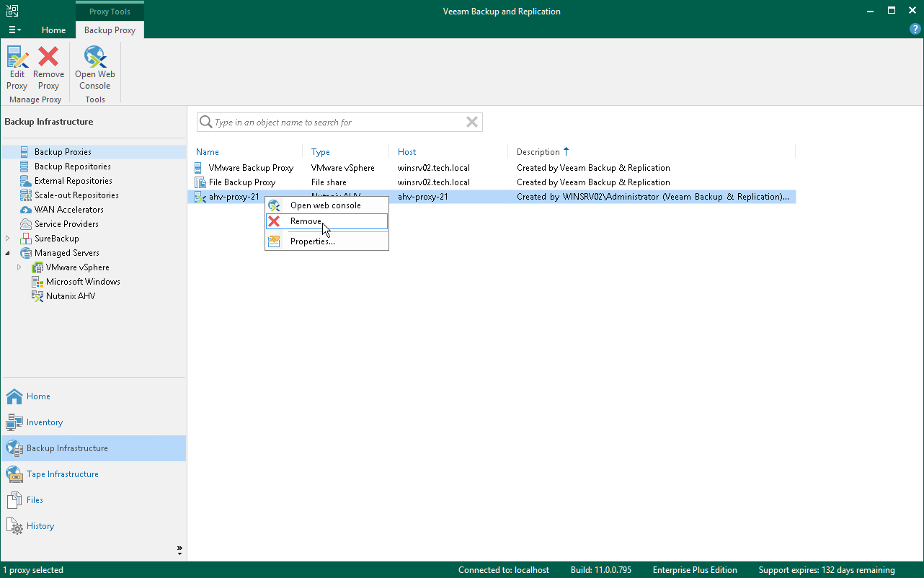Click the Proxy Tools contextual tab
The height and width of the screenshot is (578, 924).
click(x=110, y=12)
